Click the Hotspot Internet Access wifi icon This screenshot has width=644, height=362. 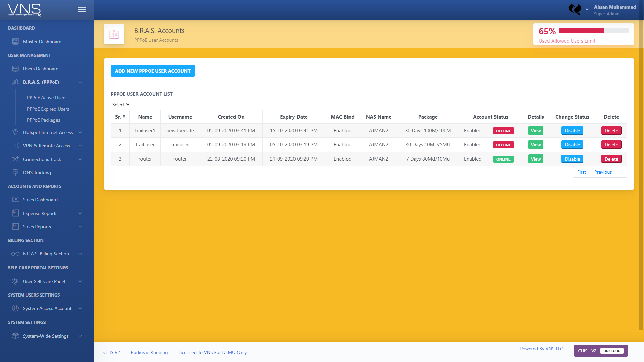pyautogui.click(x=15, y=132)
